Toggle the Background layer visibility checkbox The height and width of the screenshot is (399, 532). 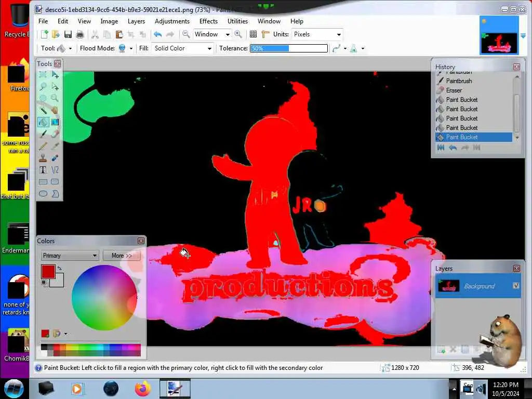tap(516, 286)
